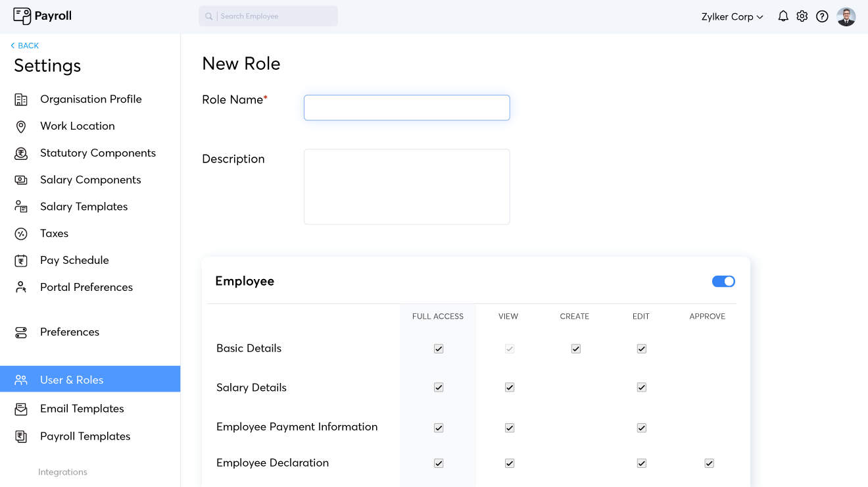Uncheck Full Access for Basic Details
Viewport: 868px width, 487px height.
point(438,348)
